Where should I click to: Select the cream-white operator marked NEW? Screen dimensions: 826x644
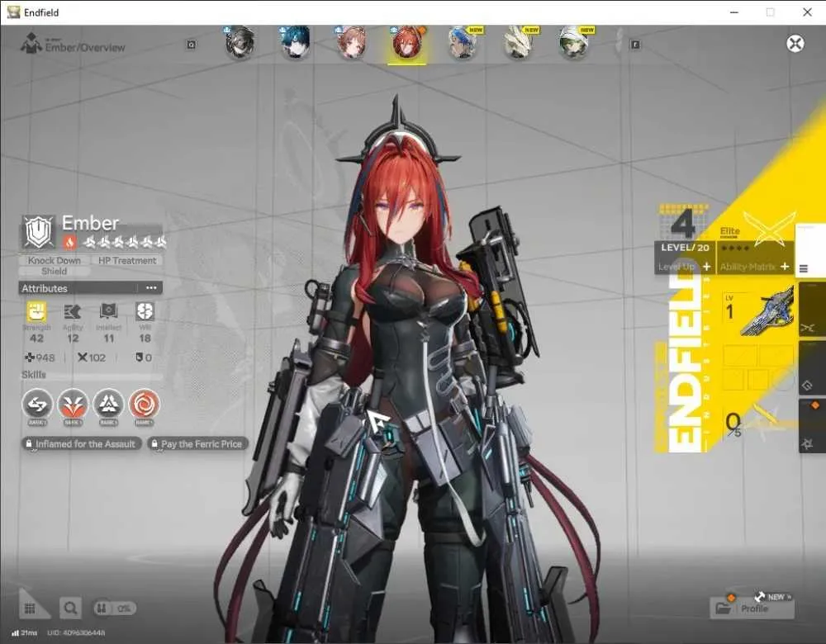(519, 42)
